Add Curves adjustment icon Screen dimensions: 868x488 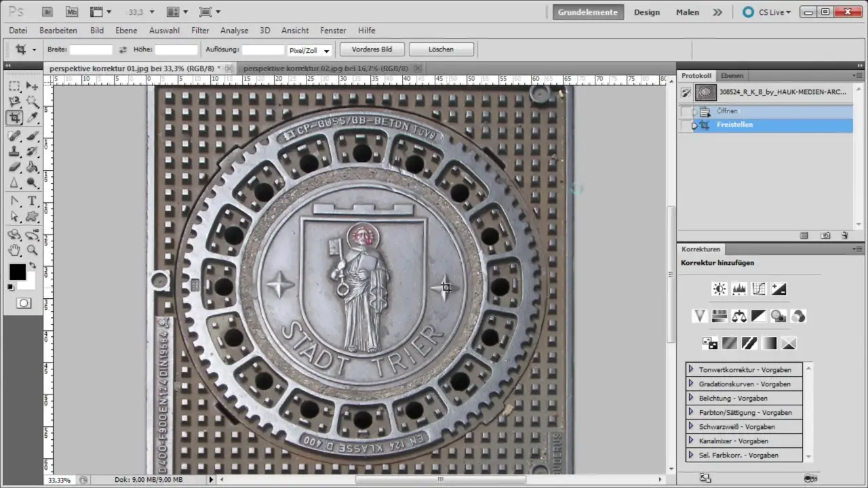click(759, 289)
